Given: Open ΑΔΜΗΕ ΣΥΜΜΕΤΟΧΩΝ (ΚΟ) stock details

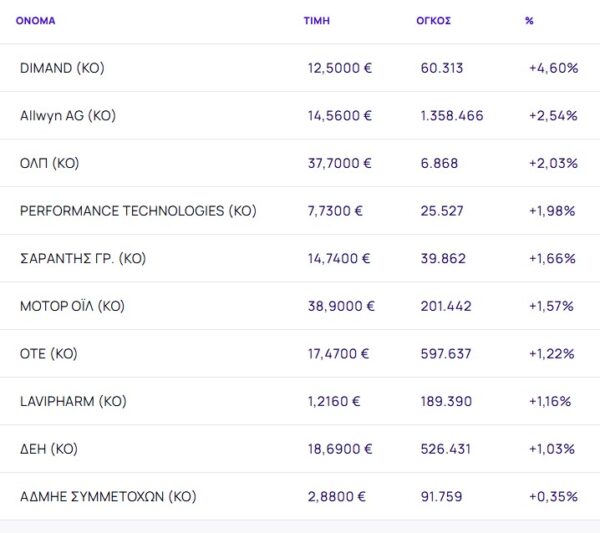Looking at the screenshot, I should tap(108, 497).
